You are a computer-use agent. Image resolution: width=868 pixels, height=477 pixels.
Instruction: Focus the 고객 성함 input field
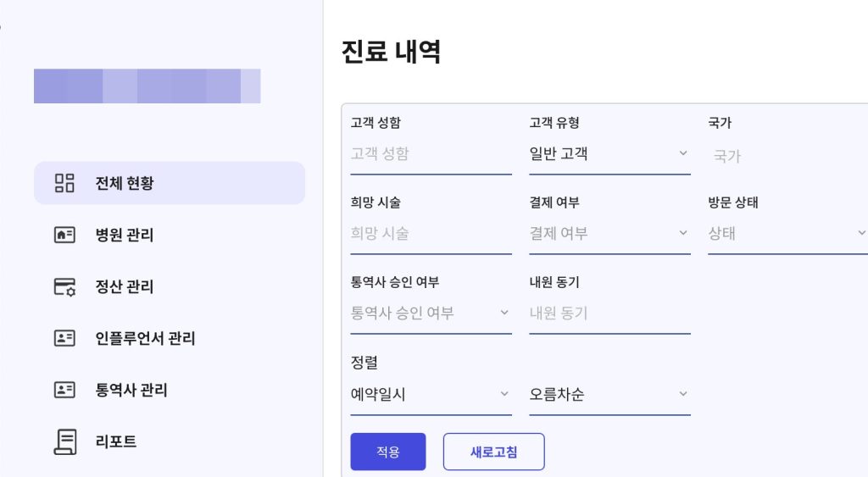[x=431, y=154]
